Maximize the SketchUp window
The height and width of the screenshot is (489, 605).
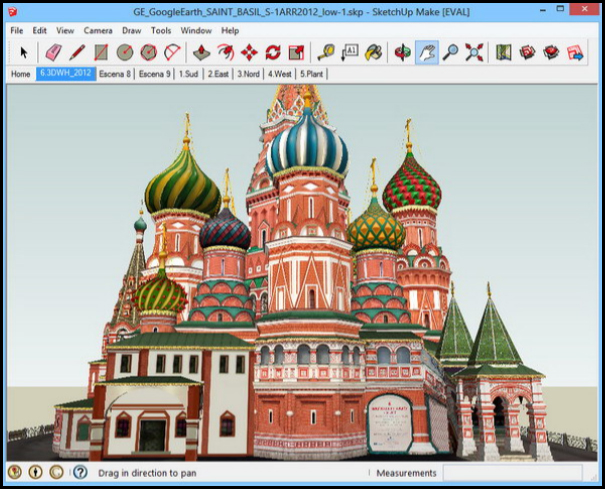[560, 9]
